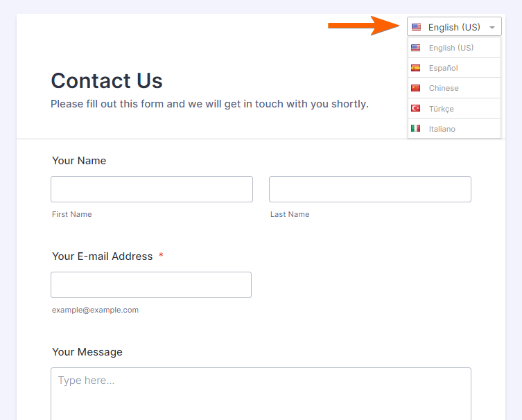The width and height of the screenshot is (522, 420).
Task: Click into the Last Name field
Action: pos(369,189)
